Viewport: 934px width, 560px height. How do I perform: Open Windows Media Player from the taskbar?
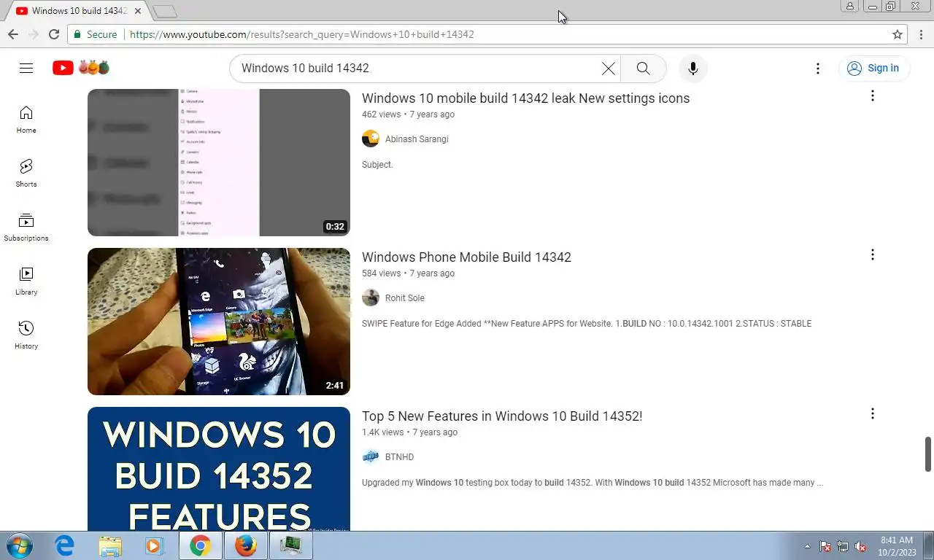point(155,545)
